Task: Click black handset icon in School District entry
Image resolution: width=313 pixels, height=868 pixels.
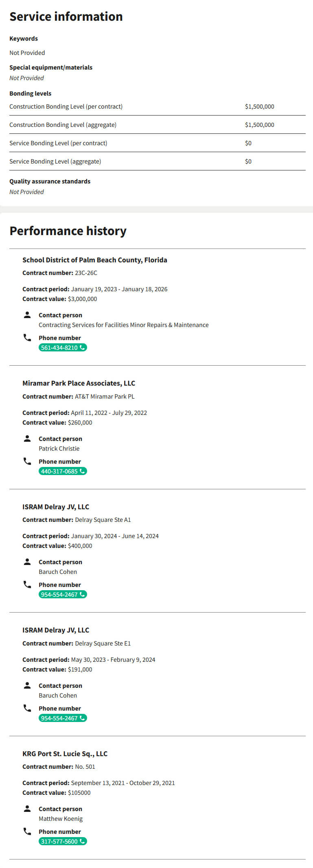Action: tap(27, 338)
